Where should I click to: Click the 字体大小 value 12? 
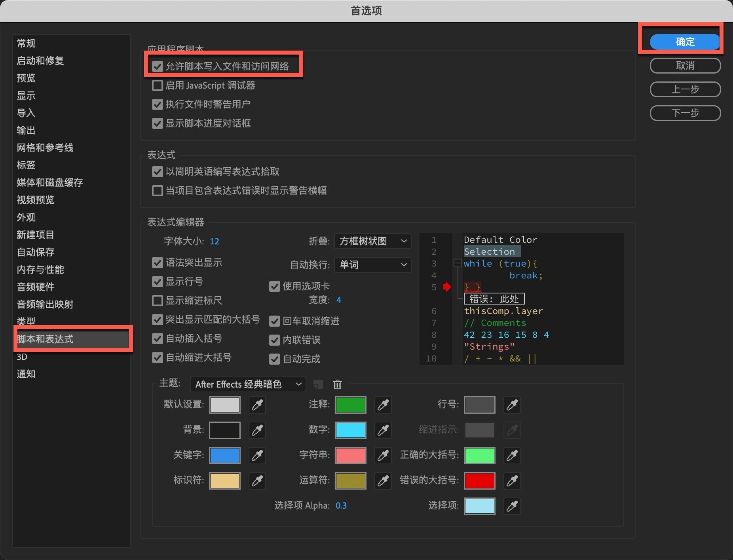[x=214, y=241]
